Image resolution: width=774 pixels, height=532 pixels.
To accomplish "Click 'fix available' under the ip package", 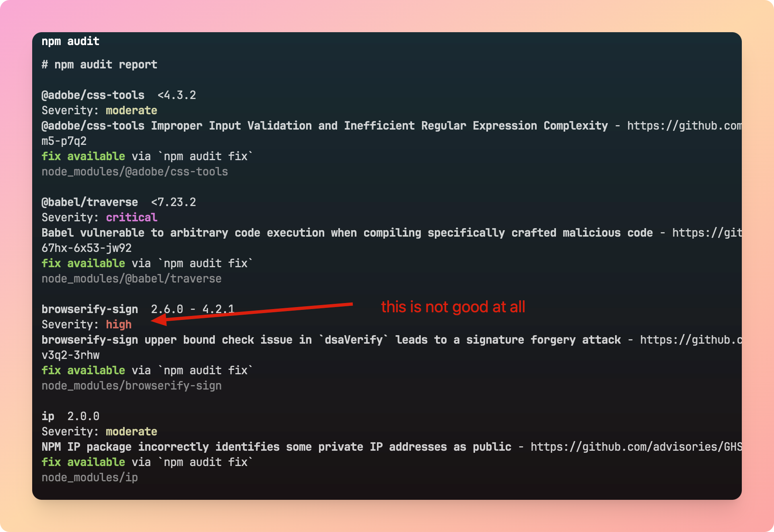I will (x=83, y=462).
